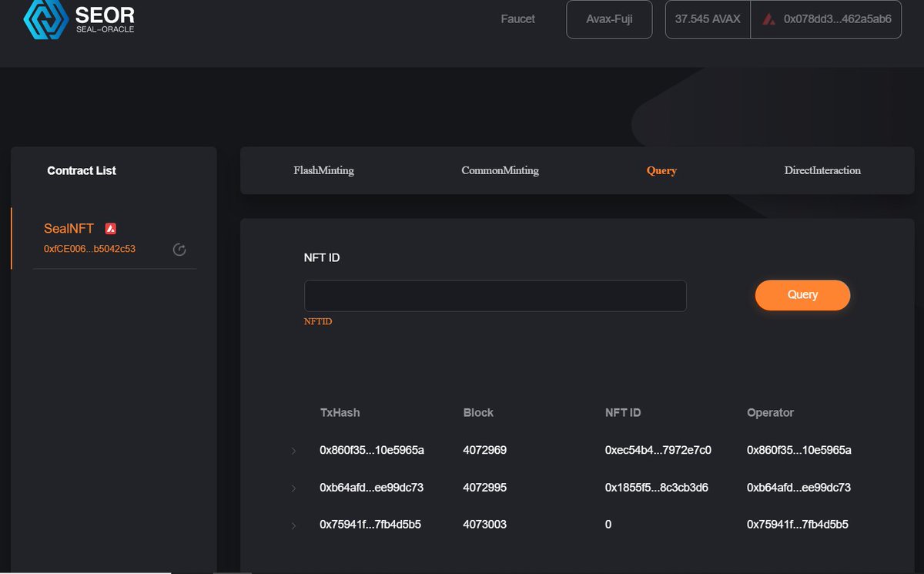The height and width of the screenshot is (574, 924).
Task: Expand the row with TxHash 0x860f35...10e5965a
Action: pos(293,451)
